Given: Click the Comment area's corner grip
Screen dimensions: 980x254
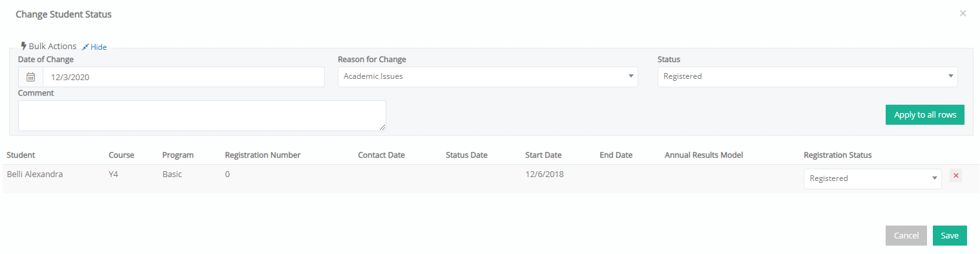Looking at the screenshot, I should point(382,128).
